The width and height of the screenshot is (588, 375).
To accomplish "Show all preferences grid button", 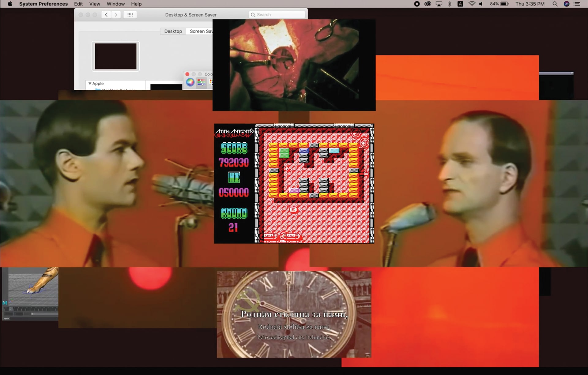I will tap(130, 15).
